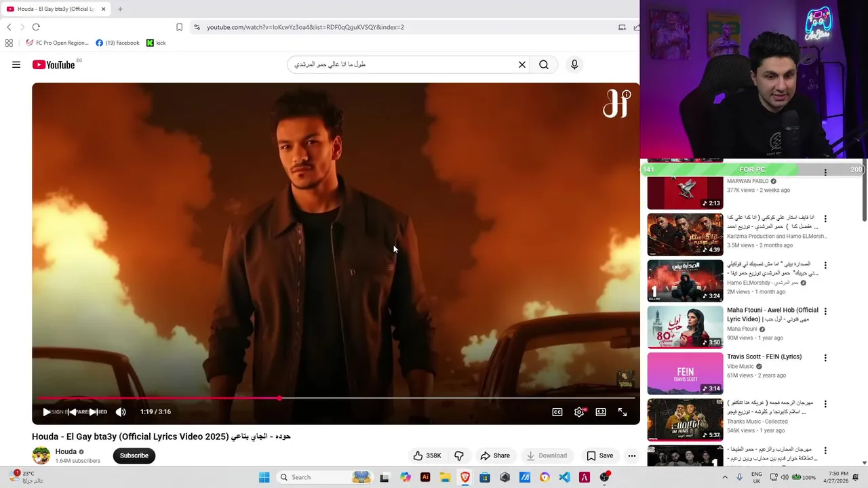Show hidden system tray icons

point(724,477)
